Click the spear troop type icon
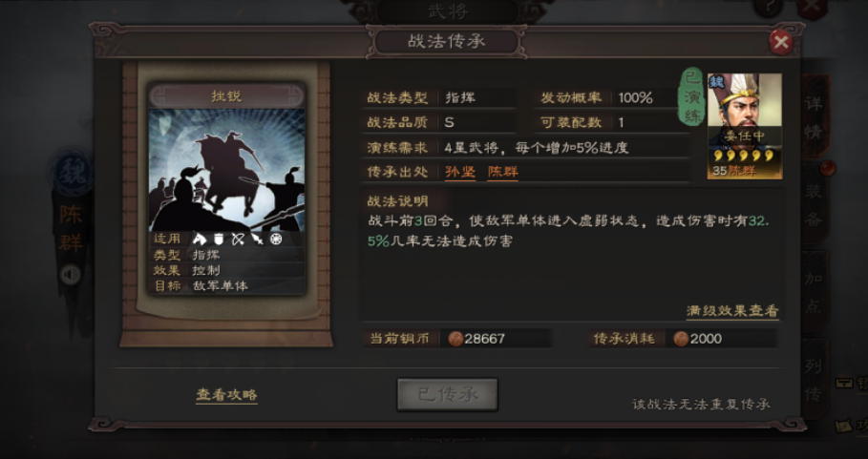This screenshot has height=459, width=868. pos(258,239)
